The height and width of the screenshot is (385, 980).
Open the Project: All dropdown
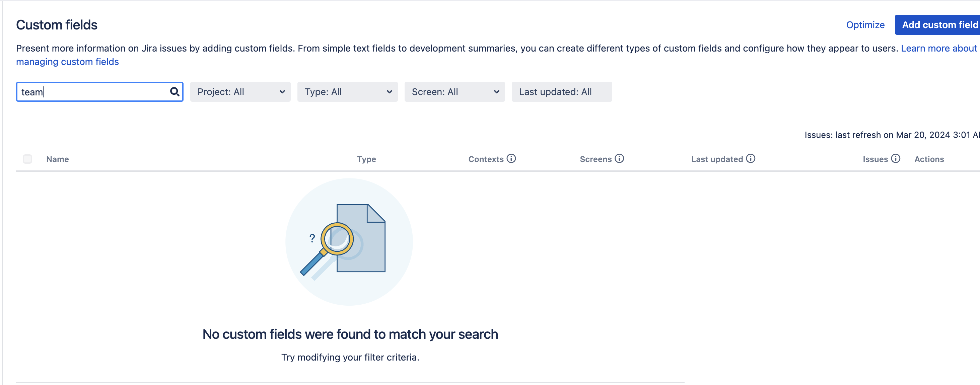click(x=240, y=92)
